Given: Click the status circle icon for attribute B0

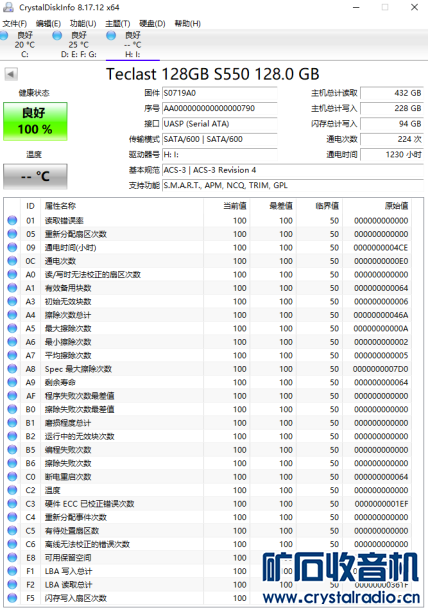Looking at the screenshot, I should [12, 409].
